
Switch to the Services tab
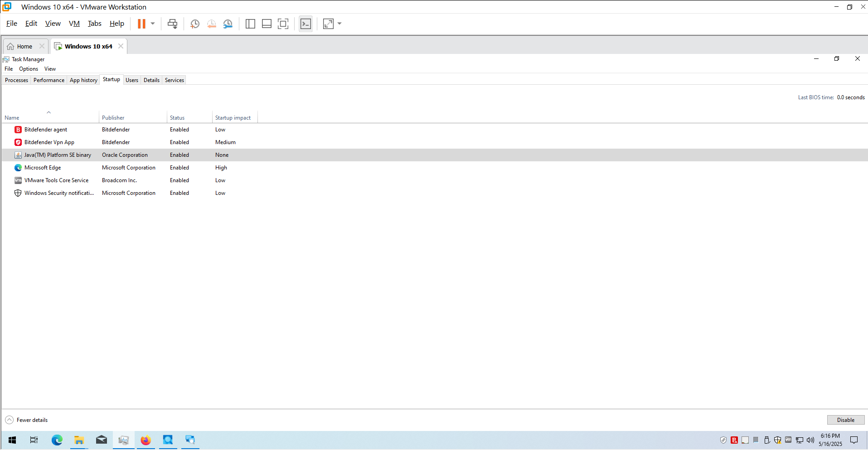(x=175, y=80)
